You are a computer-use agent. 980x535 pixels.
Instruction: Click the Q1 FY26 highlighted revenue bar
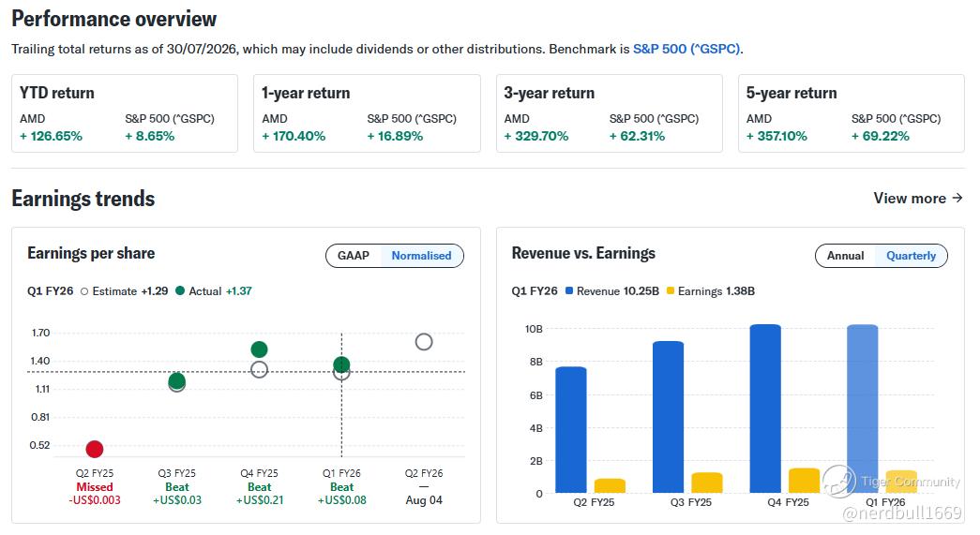point(863,409)
